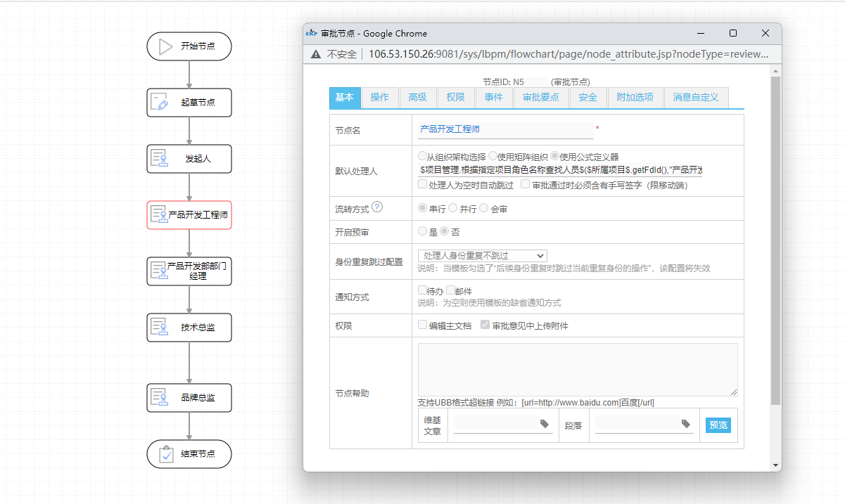Toggle 审批意见中上传附件 checkbox
The width and height of the screenshot is (845, 504).
(x=485, y=325)
